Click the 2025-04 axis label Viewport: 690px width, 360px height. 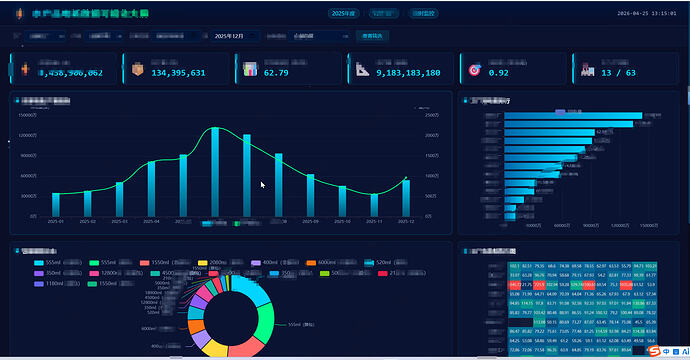click(151, 221)
